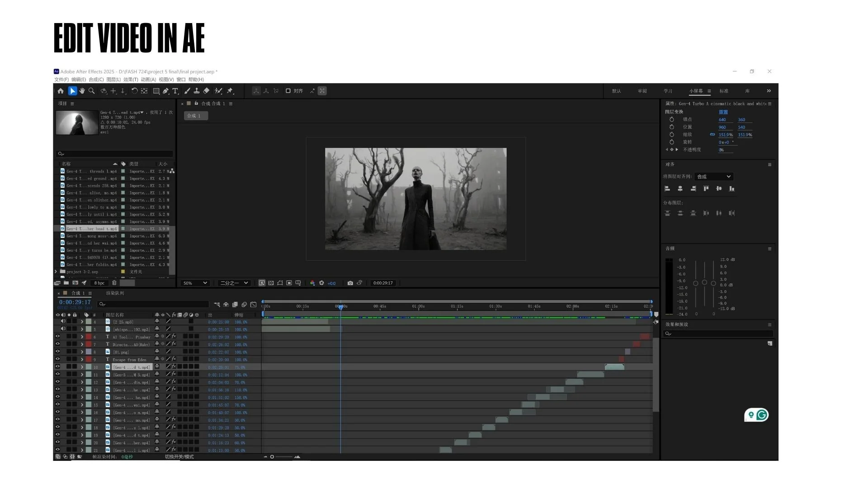Select the Pen tool in toolbar
868x488 pixels.
point(166,91)
